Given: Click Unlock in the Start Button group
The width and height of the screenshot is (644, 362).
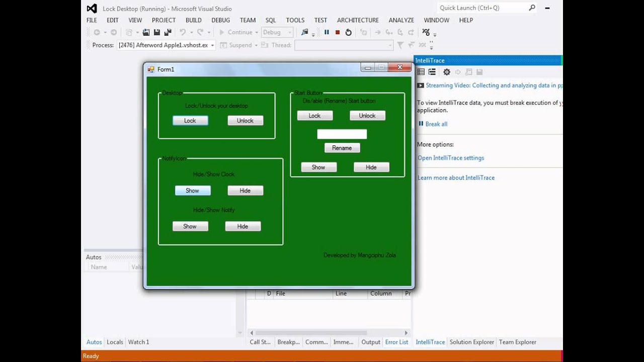Looking at the screenshot, I should coord(367,116).
